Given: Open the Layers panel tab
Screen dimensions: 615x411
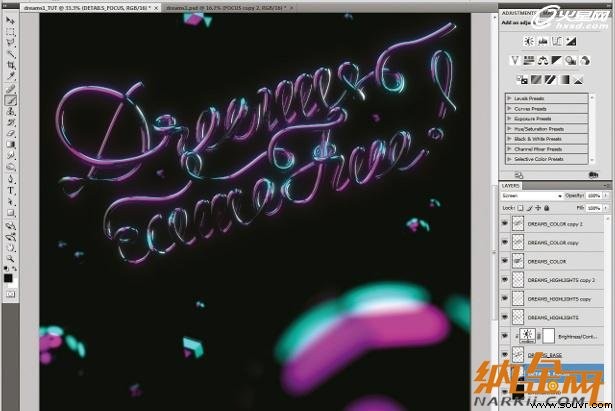Looking at the screenshot, I should [510, 185].
